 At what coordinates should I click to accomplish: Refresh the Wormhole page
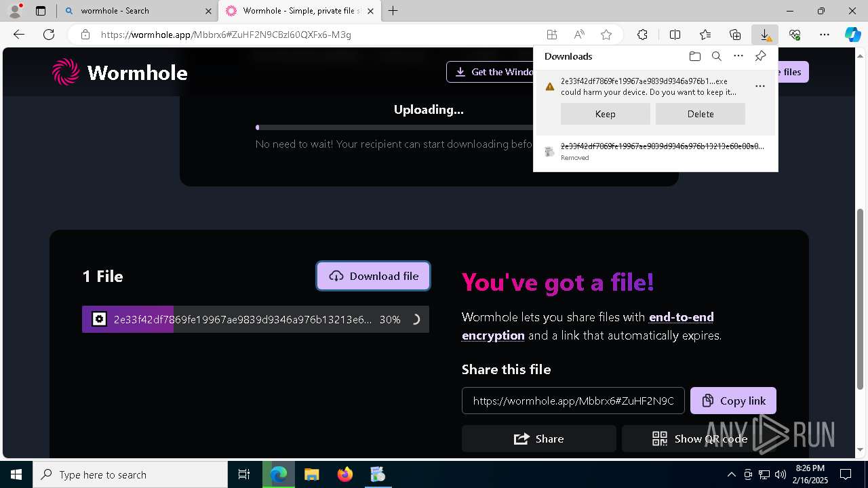pyautogui.click(x=49, y=35)
